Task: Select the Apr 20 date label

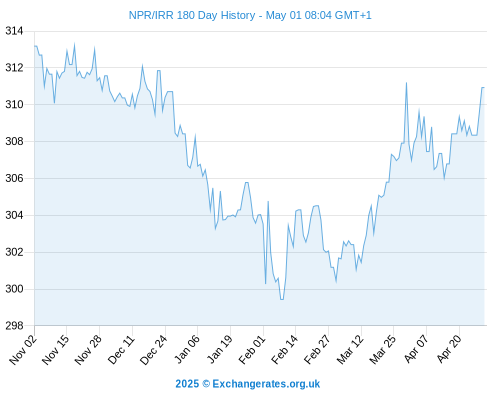Action: pos(449,349)
